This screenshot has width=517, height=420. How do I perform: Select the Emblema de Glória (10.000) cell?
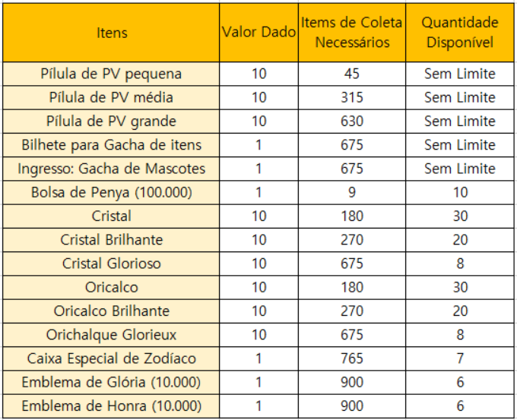[112, 382]
